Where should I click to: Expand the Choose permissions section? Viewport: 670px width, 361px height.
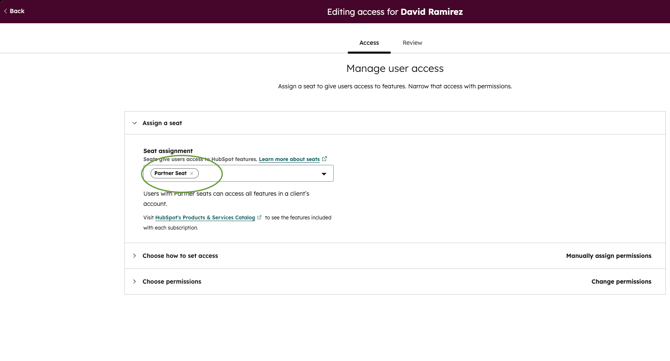tap(134, 282)
